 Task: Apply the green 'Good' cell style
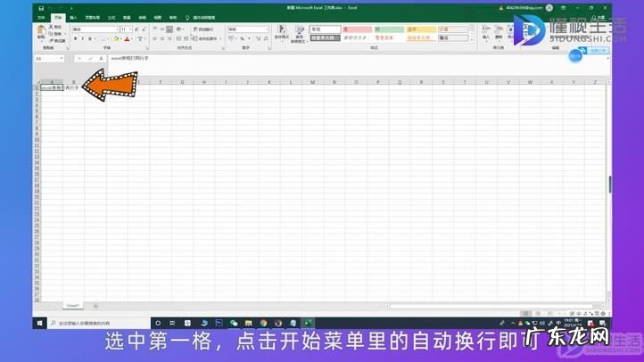(389, 29)
